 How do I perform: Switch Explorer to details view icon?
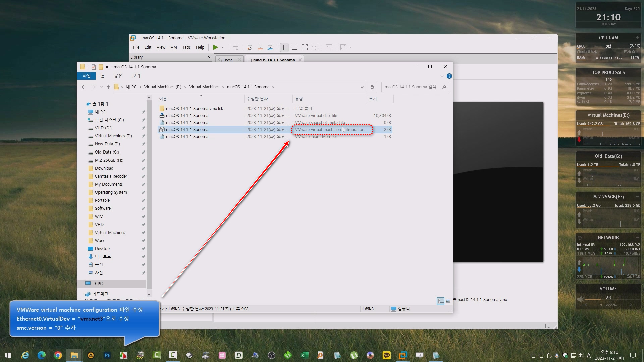point(441,301)
